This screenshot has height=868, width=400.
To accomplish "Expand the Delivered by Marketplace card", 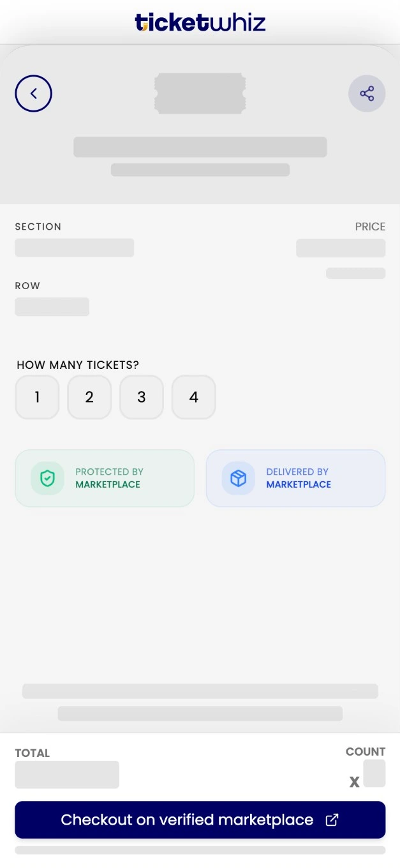I will [295, 477].
